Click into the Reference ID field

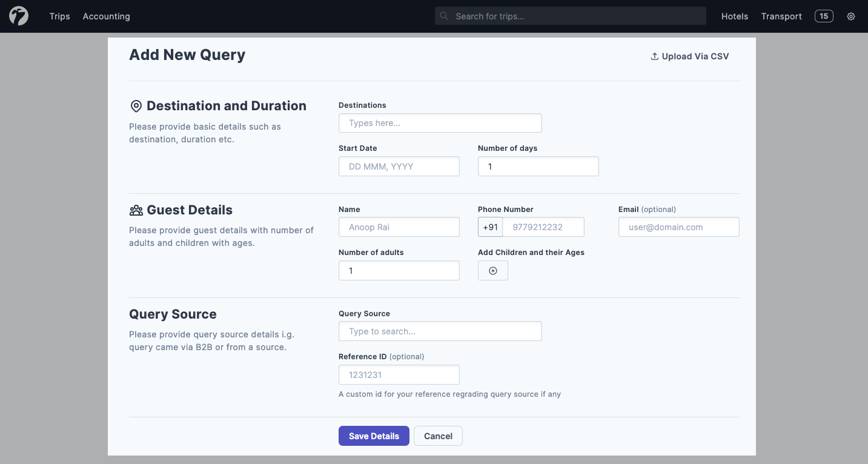click(x=399, y=375)
